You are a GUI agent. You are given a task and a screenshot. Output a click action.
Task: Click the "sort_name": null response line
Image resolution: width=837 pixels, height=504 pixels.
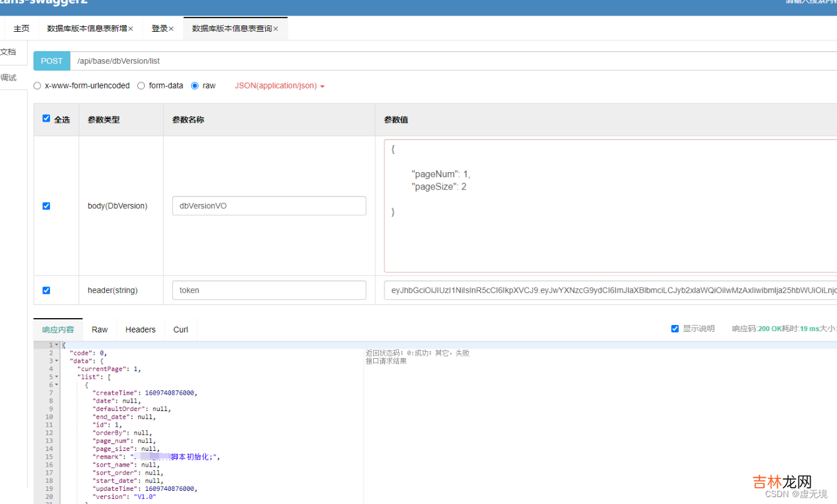tap(125, 465)
